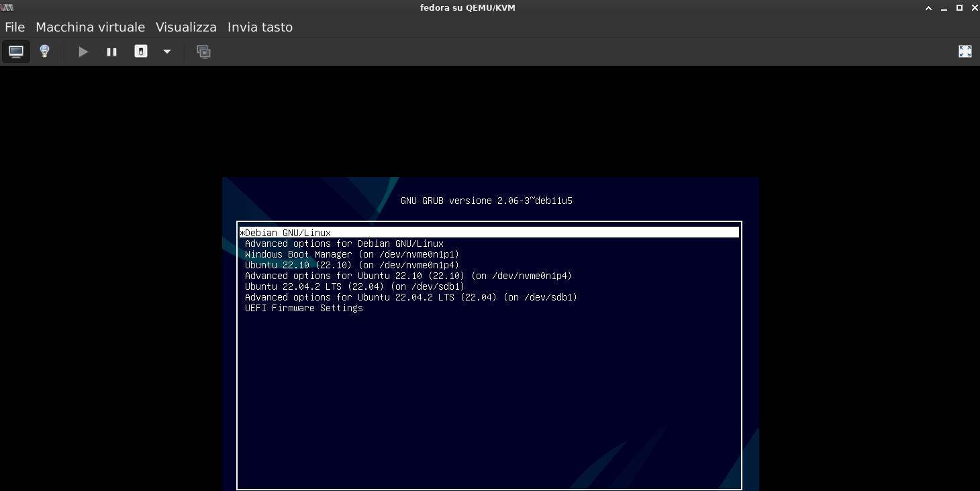
Task: Open the shutdown options dropdown arrow
Action: pyautogui.click(x=167, y=52)
